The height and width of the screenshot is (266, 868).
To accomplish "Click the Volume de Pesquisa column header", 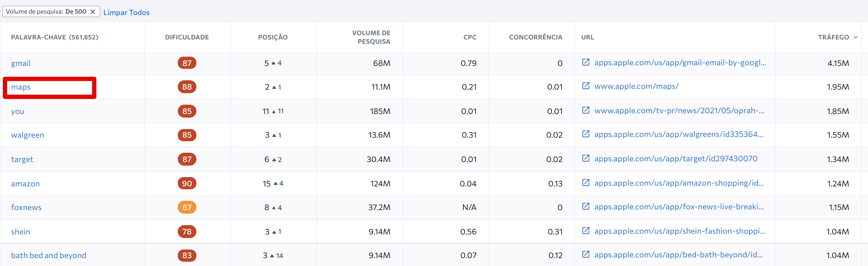I will click(x=371, y=37).
